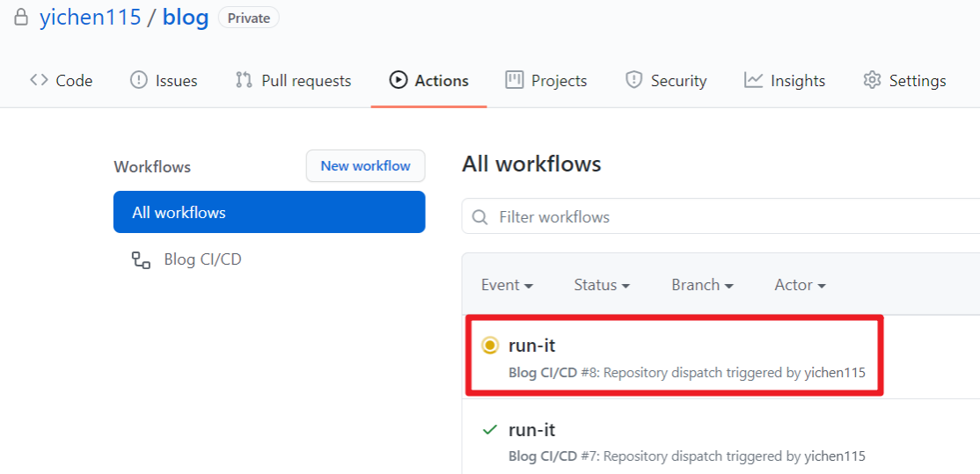The image size is (980, 474).
Task: Click the Blog CI/CD workflow icon
Action: pyautogui.click(x=141, y=259)
